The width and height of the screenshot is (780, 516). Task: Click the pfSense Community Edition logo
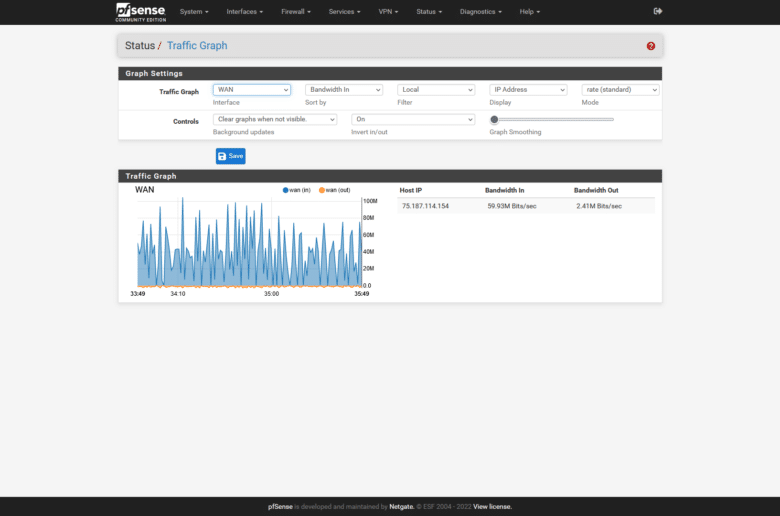coord(141,12)
